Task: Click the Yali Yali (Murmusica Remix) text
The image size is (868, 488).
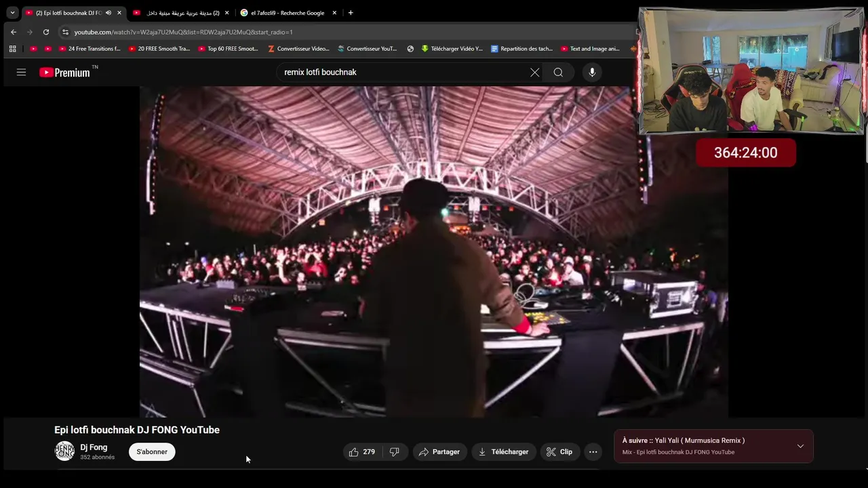Action: coord(700,441)
